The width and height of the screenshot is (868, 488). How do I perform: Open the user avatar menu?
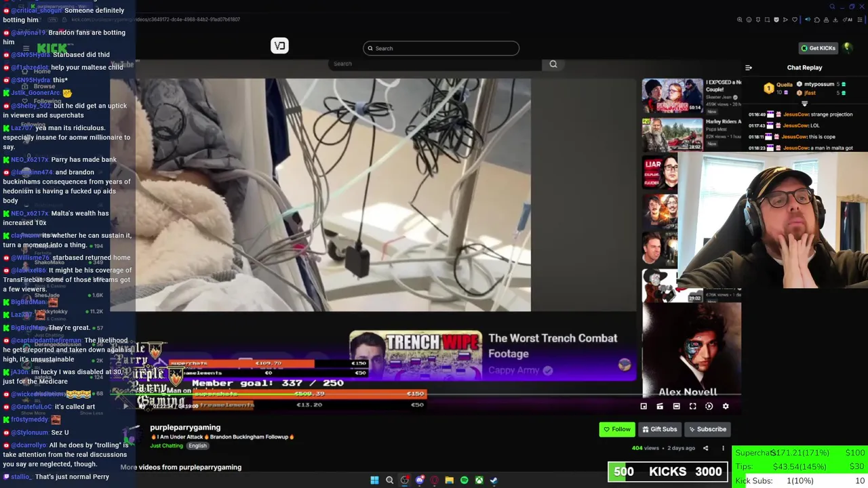click(x=848, y=47)
